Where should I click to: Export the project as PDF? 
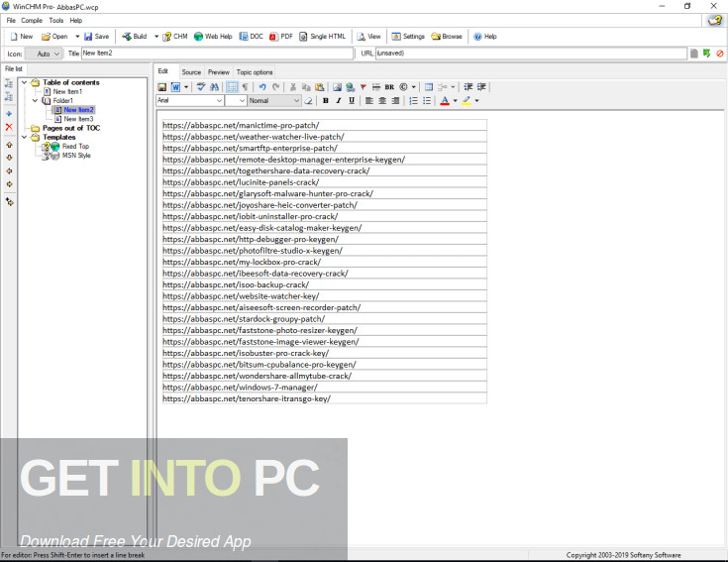click(x=281, y=37)
